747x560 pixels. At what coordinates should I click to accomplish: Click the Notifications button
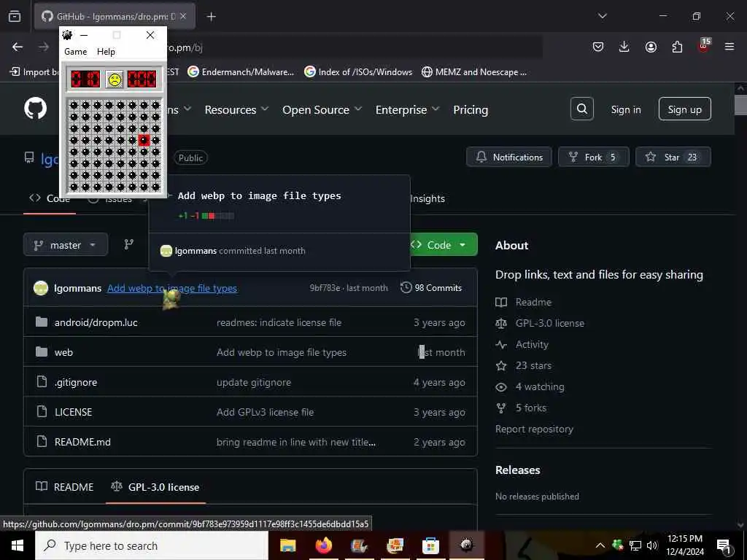508,157
